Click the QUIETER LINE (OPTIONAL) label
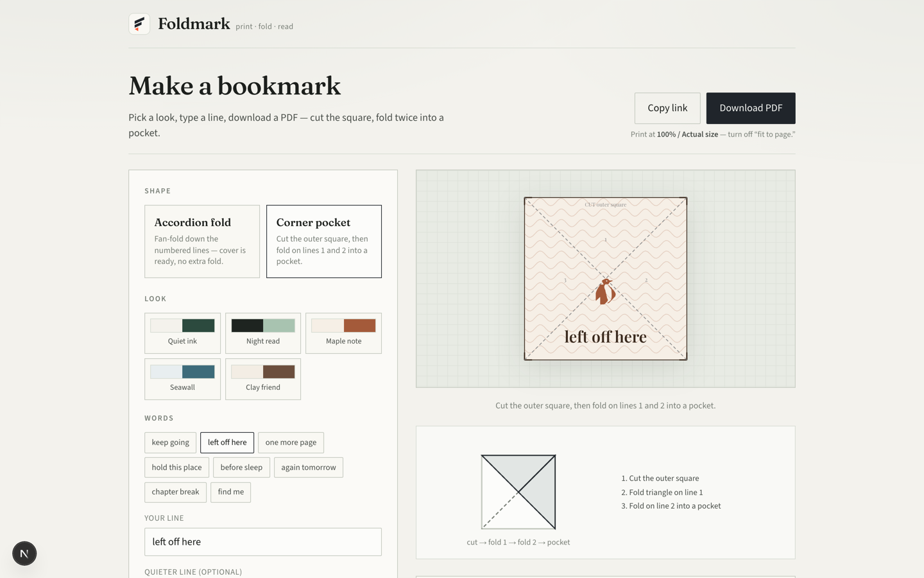Screen dimensions: 924x578 (x=193, y=572)
